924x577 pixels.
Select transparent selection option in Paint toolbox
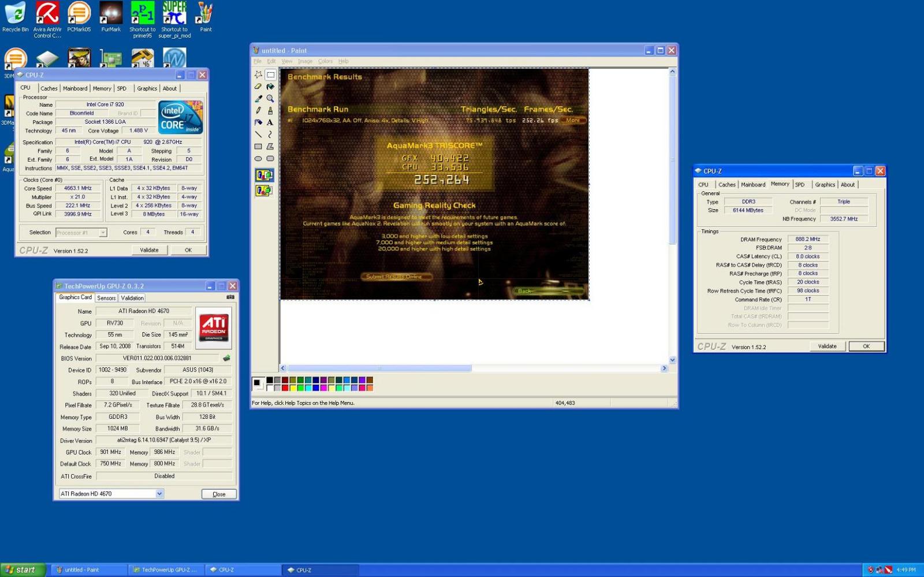(264, 190)
